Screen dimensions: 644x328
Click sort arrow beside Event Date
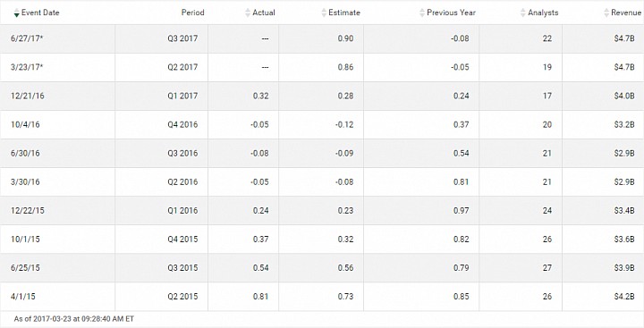click(x=16, y=13)
